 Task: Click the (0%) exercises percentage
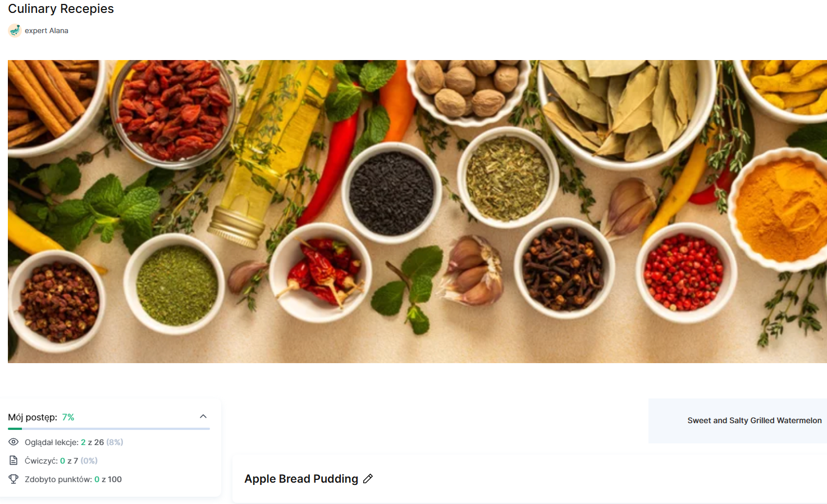tap(89, 461)
